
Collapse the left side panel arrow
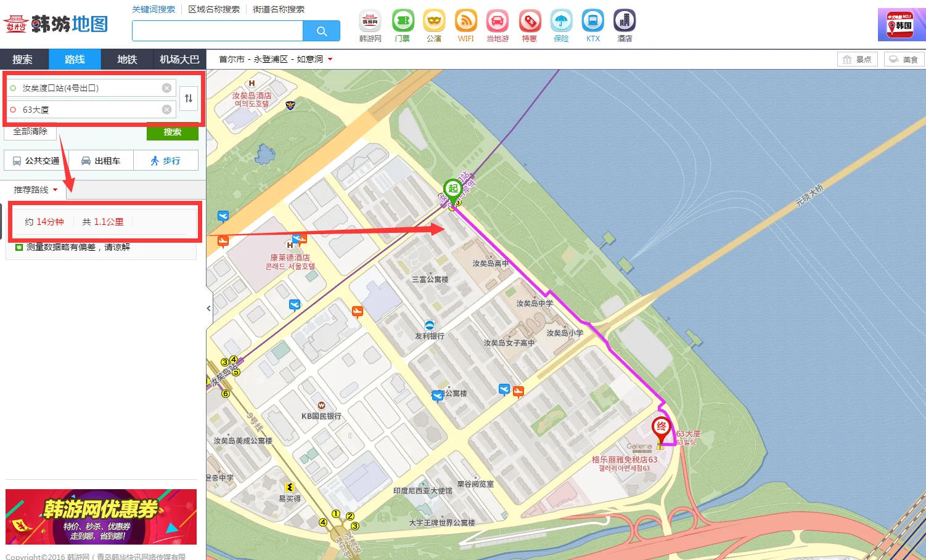[x=209, y=308]
